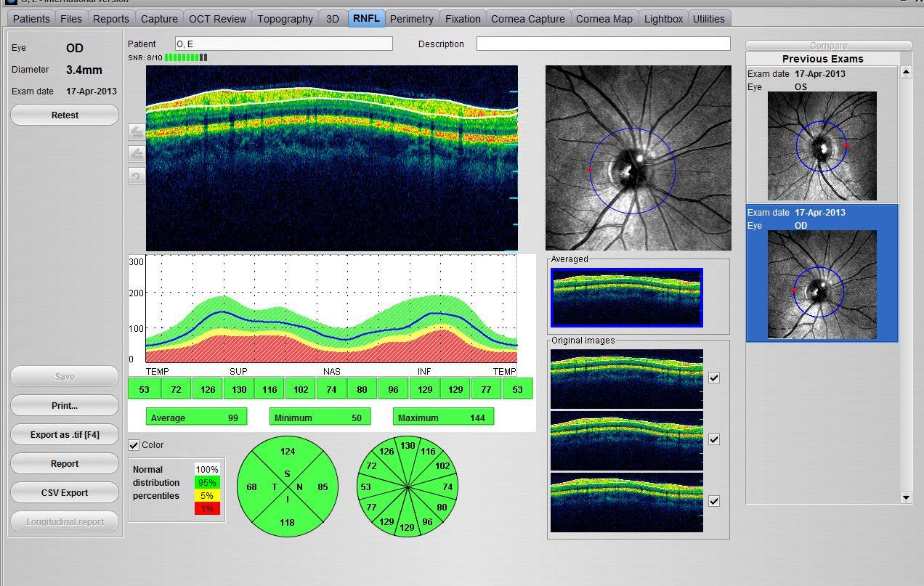Export the scan as .tif [F4]

65,434
